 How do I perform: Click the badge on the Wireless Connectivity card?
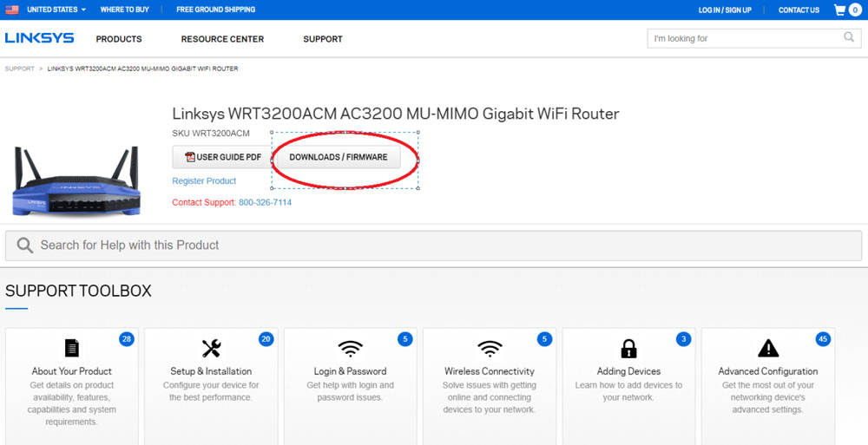[545, 339]
